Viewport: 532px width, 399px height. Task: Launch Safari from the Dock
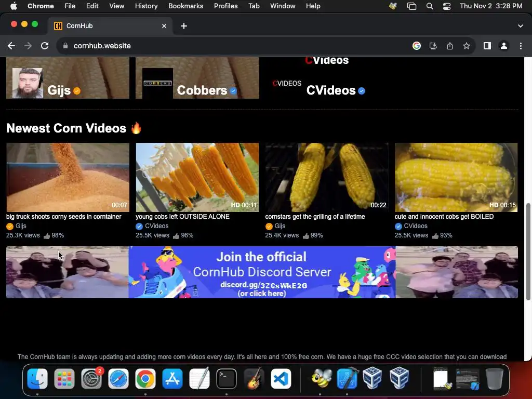[118, 378]
